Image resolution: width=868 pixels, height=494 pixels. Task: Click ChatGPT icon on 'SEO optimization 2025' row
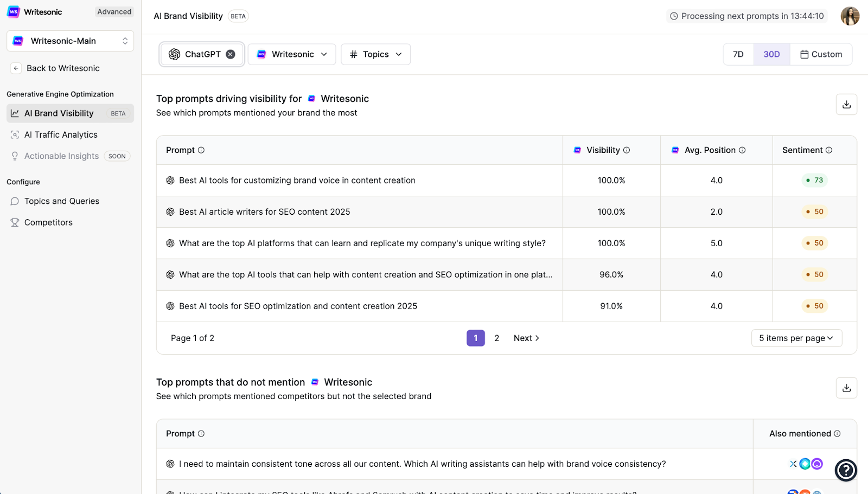click(x=170, y=306)
